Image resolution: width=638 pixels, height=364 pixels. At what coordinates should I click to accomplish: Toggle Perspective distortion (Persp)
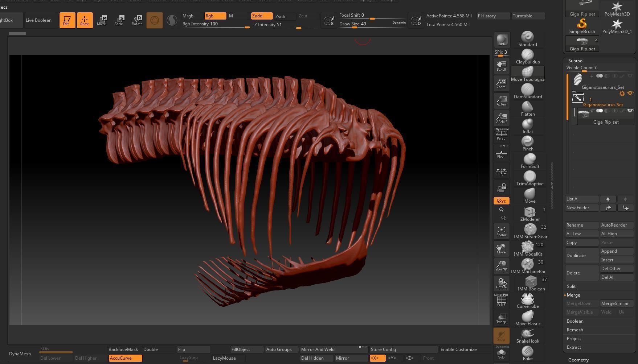(501, 135)
